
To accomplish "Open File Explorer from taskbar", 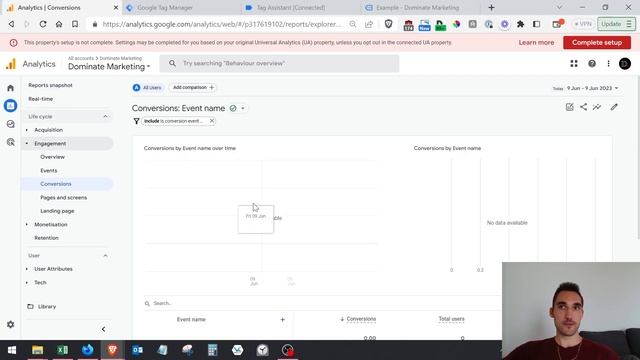I will 38,350.
